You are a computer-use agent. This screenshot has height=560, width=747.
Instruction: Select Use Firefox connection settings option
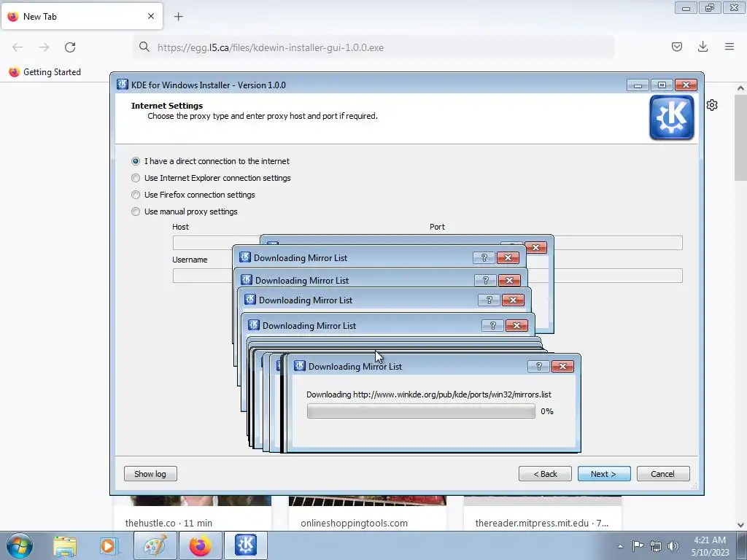coord(136,195)
